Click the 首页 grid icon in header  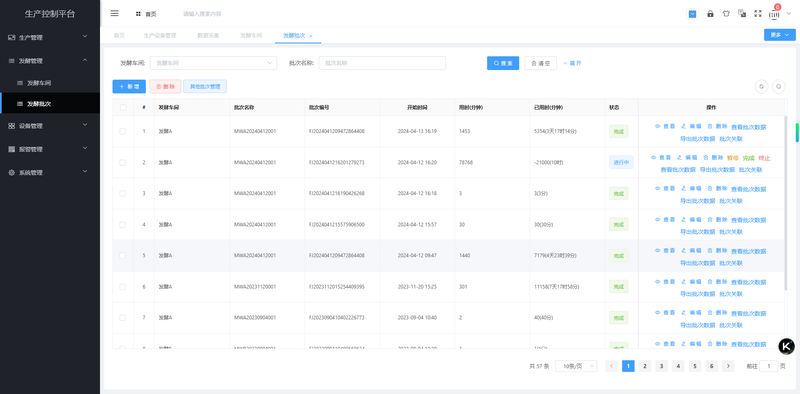pos(138,14)
